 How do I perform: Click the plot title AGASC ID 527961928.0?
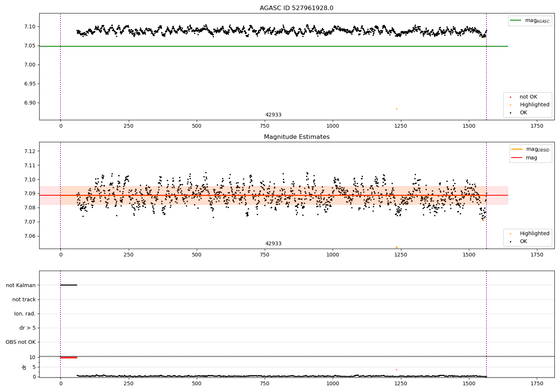pyautogui.click(x=296, y=8)
